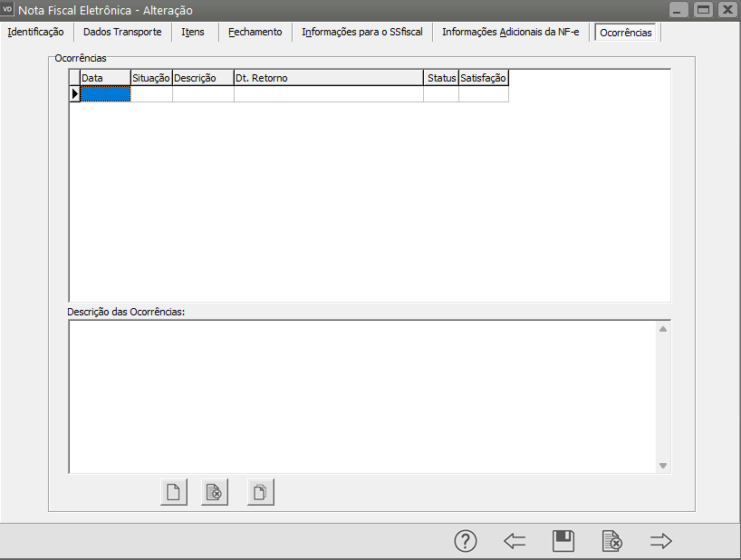Click the delete occurrence icon below description
The image size is (741, 560).
click(215, 492)
